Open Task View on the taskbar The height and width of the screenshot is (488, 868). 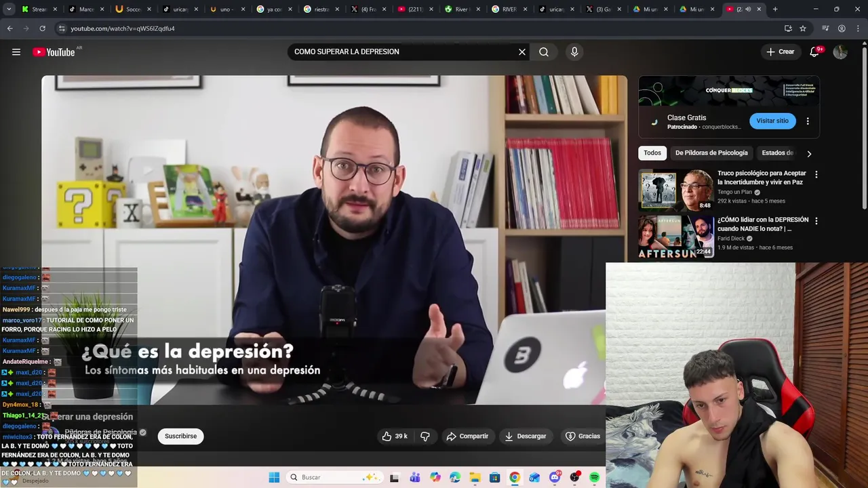pos(394,477)
